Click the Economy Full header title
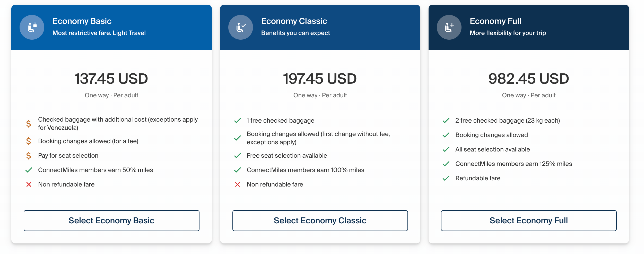 [495, 21]
